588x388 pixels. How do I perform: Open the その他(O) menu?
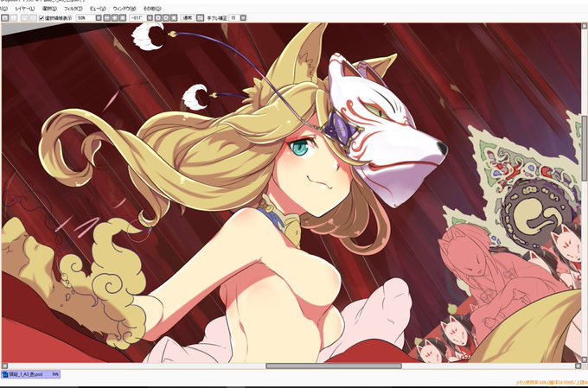tap(152, 9)
